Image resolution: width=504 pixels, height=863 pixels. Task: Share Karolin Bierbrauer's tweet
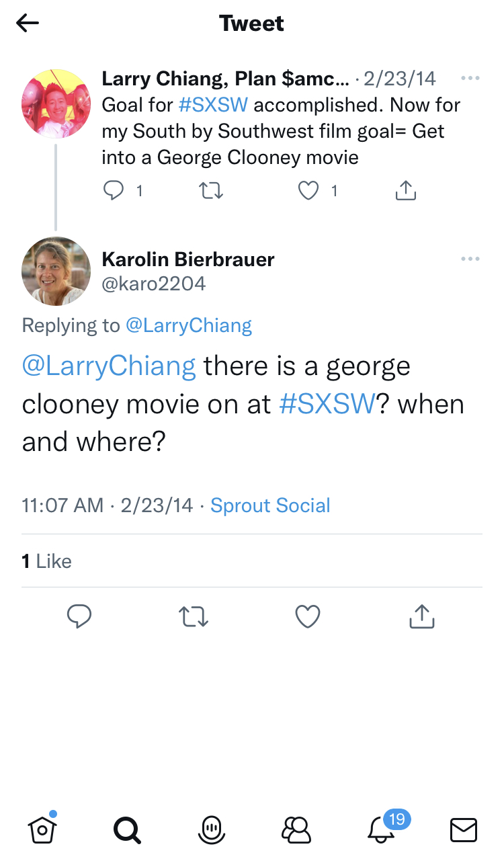point(422,616)
